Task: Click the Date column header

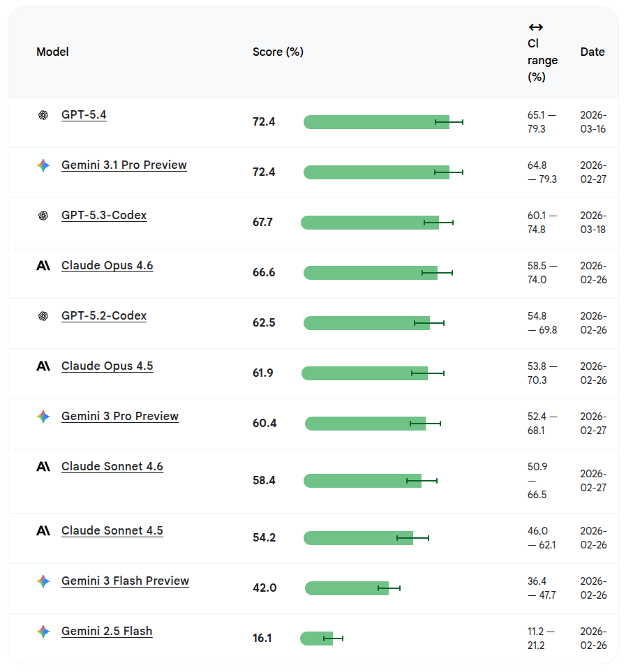Action: (592, 52)
